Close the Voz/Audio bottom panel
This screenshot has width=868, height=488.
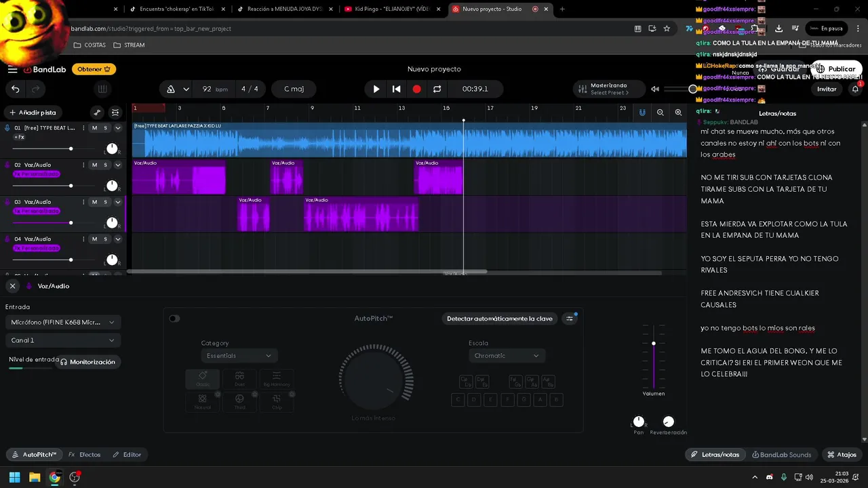12,286
